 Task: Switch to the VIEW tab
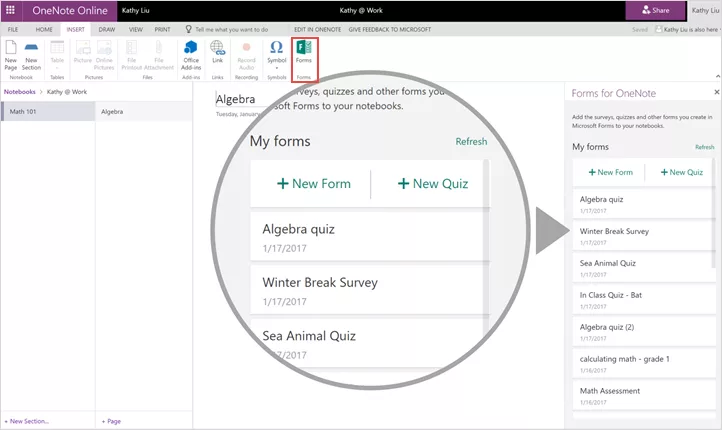tap(136, 29)
